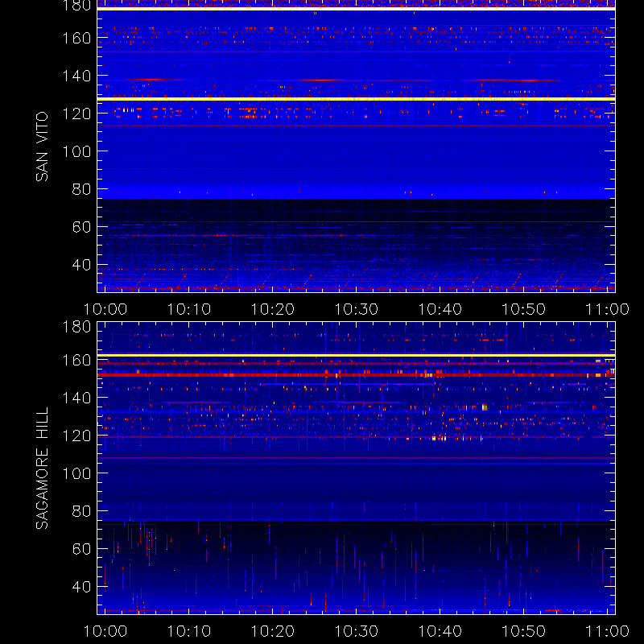Select 10:30 under the San Vito plot
644x644 pixels.
(357, 309)
